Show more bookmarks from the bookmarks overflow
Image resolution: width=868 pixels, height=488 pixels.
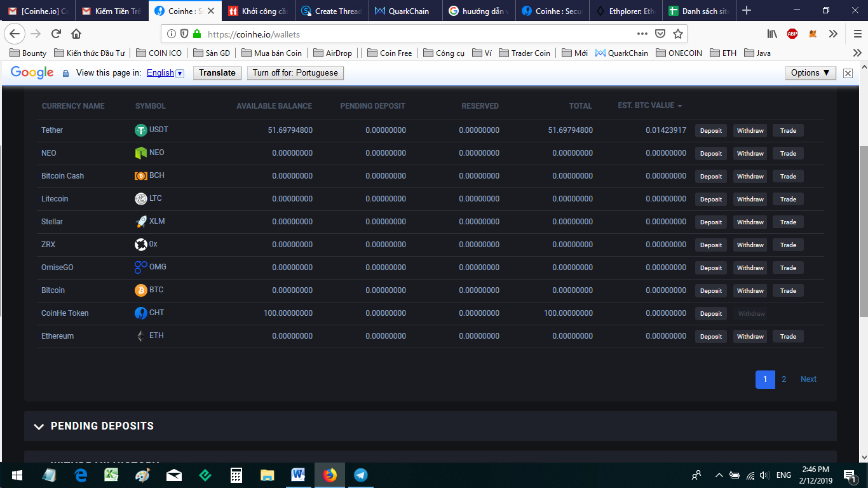pyautogui.click(x=857, y=53)
